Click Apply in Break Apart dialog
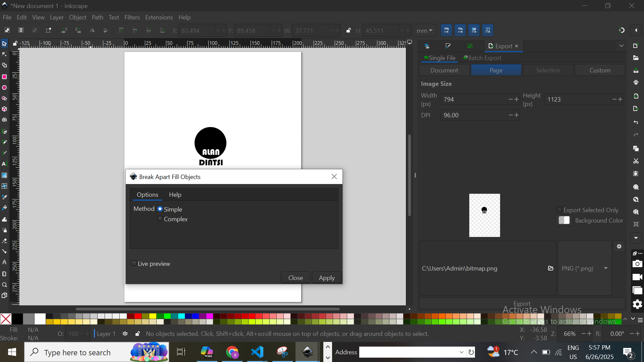644x362 pixels. [327, 278]
